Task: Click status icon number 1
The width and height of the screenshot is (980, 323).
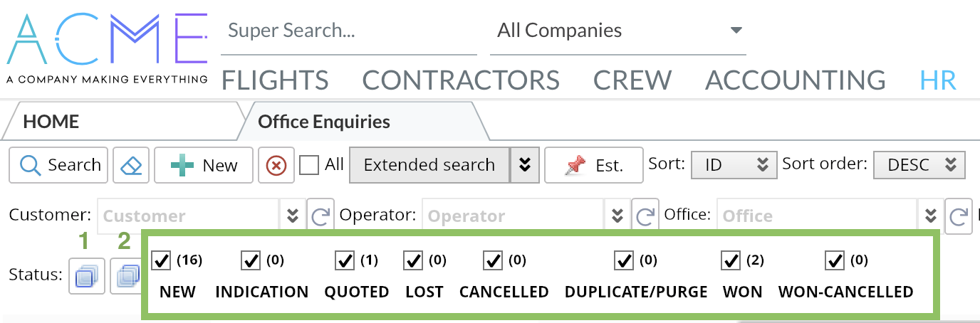Action: point(86,275)
